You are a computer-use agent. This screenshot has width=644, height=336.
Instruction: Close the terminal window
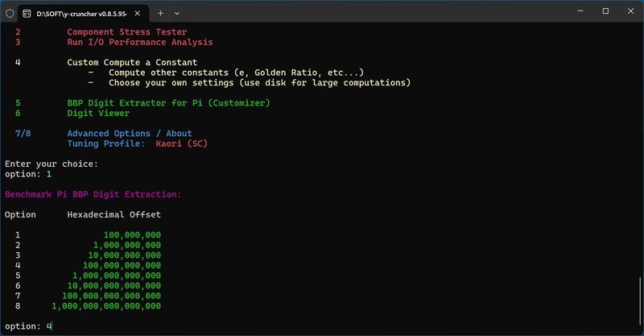(629, 12)
